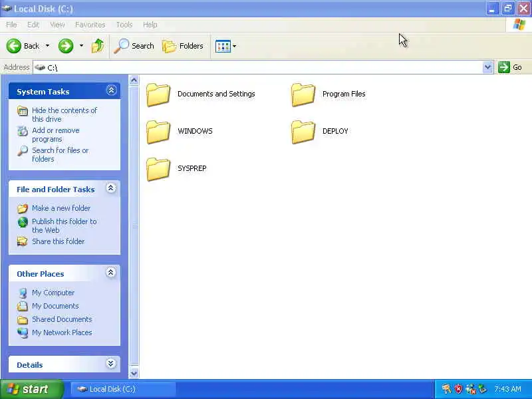The width and height of the screenshot is (532, 399).
Task: Click the red security shield tray icon
Action: (x=459, y=389)
